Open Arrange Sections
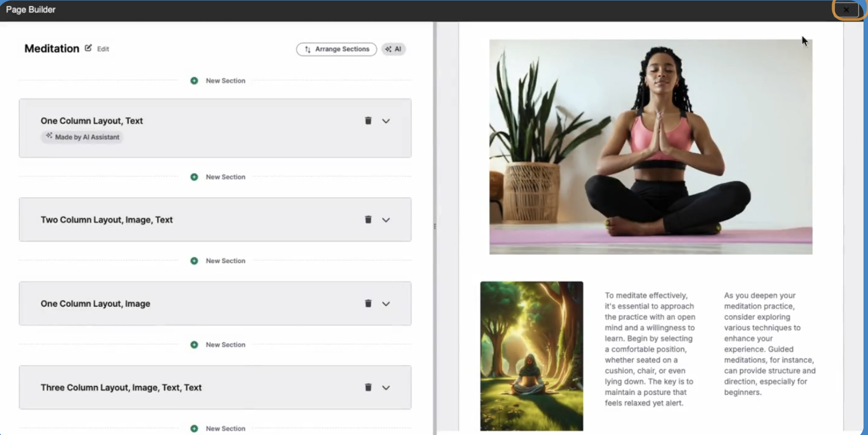868x435 pixels. (x=337, y=49)
